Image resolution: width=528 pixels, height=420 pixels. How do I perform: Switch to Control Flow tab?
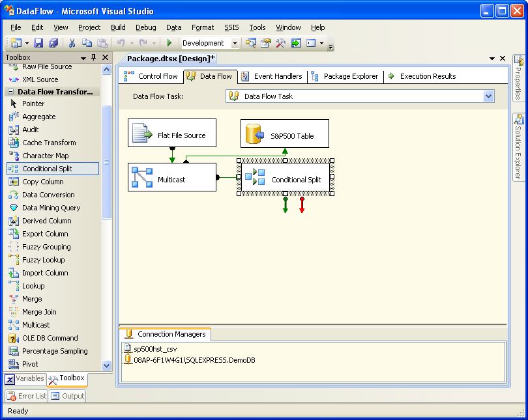coord(151,76)
